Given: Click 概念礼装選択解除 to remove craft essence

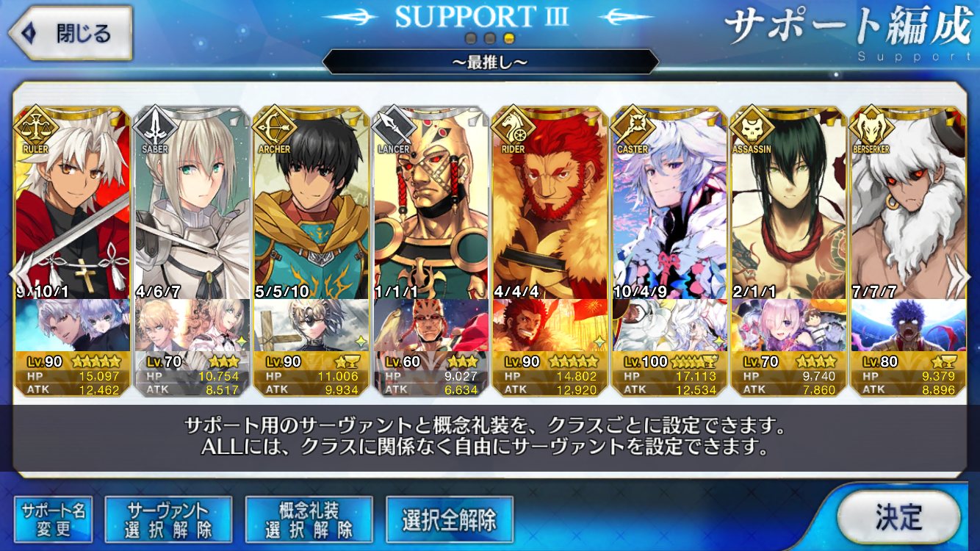Looking at the screenshot, I should [309, 520].
